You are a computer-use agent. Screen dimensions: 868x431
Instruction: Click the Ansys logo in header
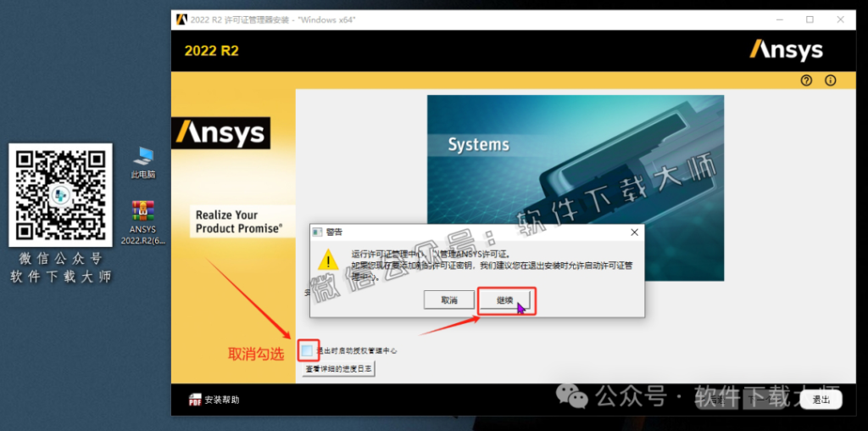786,50
